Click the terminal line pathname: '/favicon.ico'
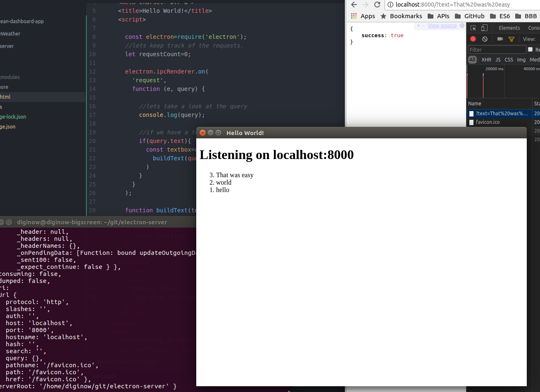 [52, 365]
